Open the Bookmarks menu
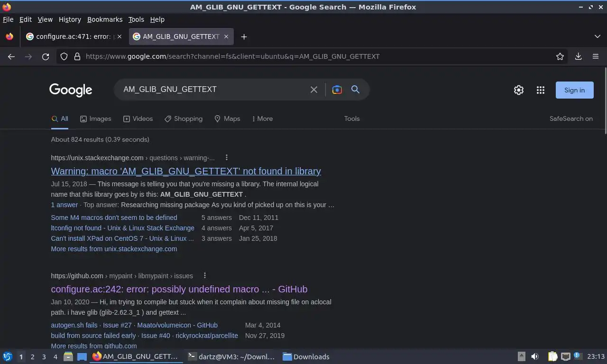 coord(105,19)
